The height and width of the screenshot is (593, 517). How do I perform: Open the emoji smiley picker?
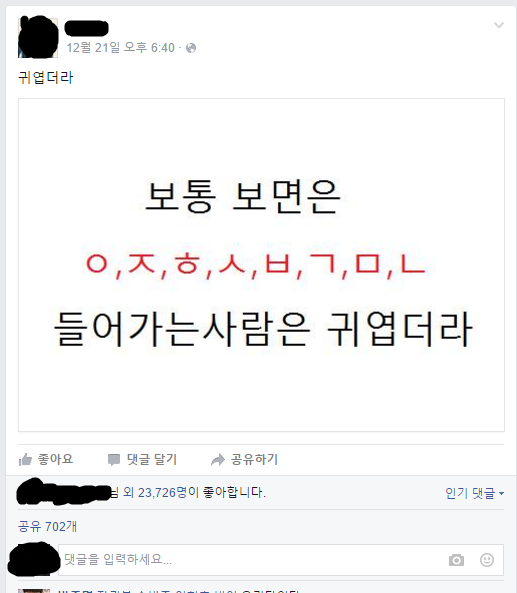(x=487, y=560)
